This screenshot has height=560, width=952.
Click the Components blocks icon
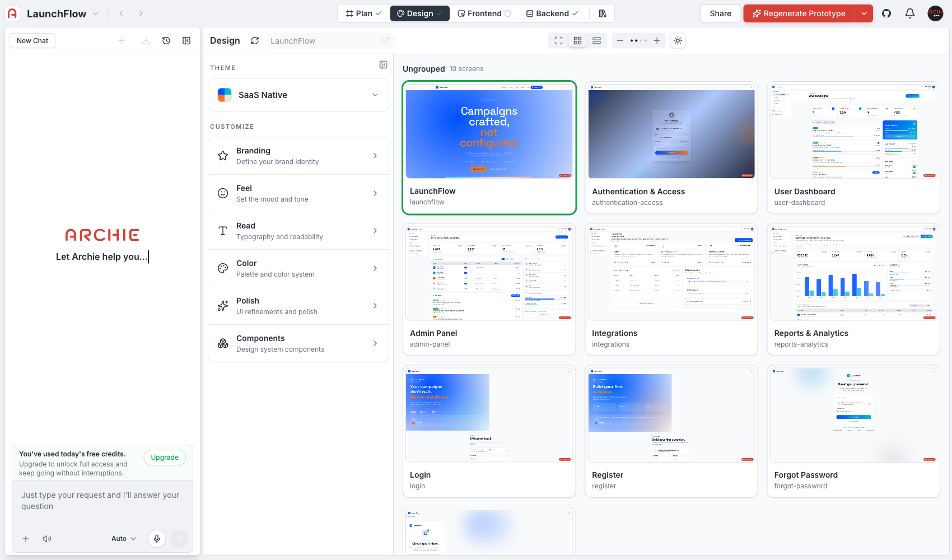[223, 343]
